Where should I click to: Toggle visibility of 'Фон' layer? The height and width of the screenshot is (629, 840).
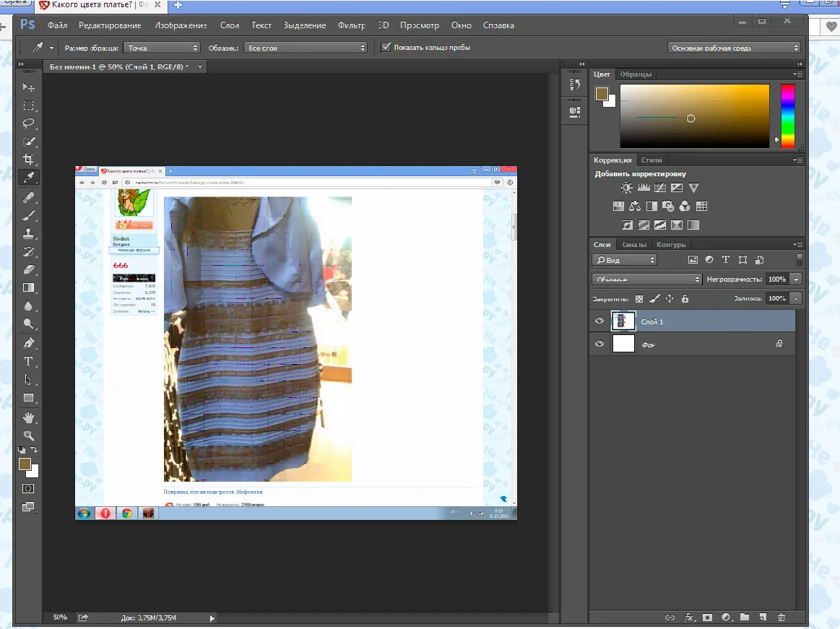(x=599, y=344)
